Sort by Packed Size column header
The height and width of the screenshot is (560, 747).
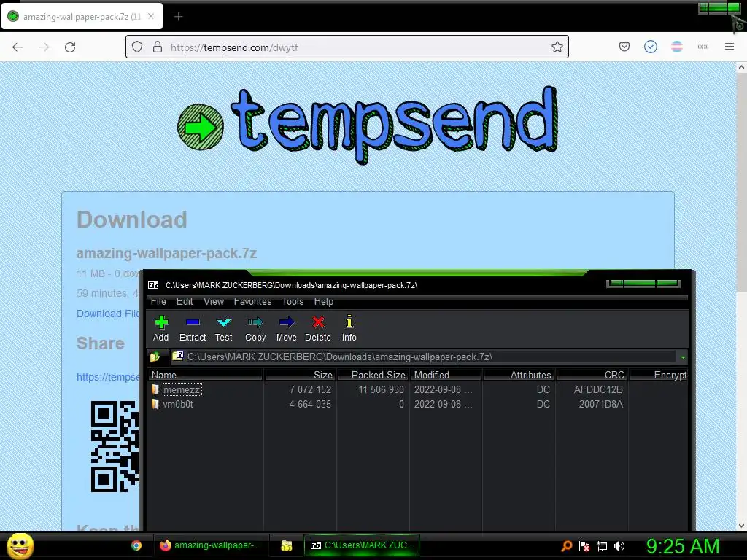click(373, 375)
